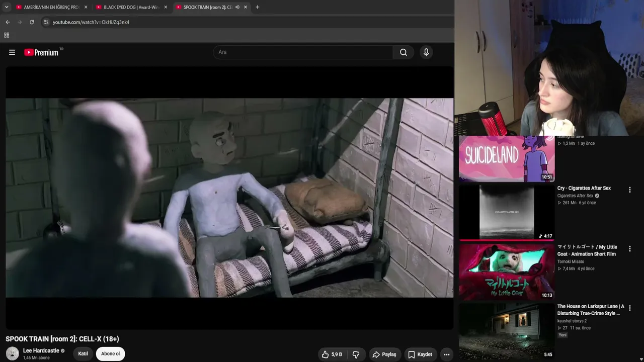This screenshot has width=644, height=362.
Task: Mute the SPOOK TRAIN tab audio icon
Action: [x=237, y=7]
